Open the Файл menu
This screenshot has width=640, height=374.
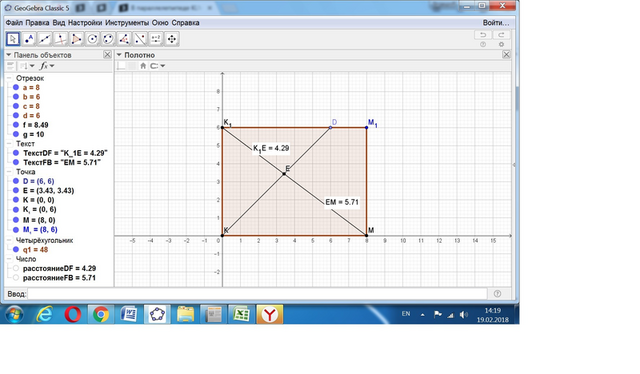pyautogui.click(x=14, y=23)
